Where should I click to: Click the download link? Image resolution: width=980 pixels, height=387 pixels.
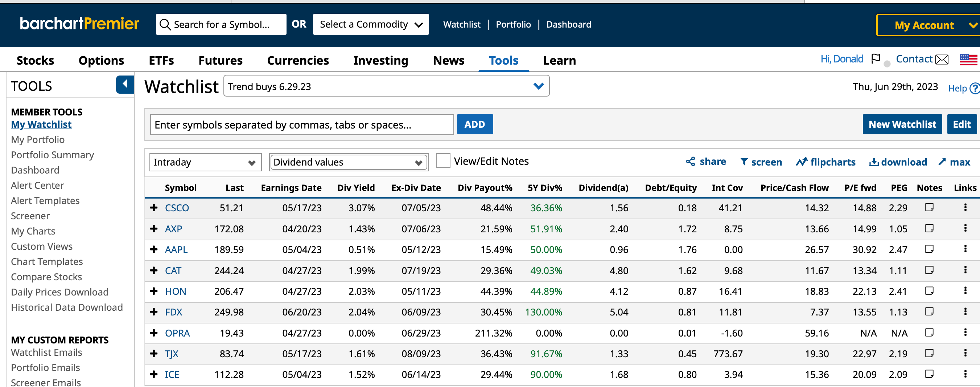point(898,162)
